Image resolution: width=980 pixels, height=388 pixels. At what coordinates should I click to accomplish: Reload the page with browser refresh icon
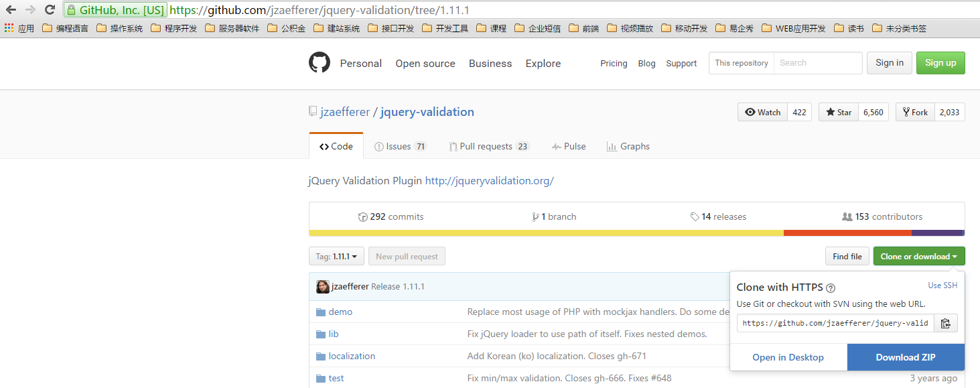(x=50, y=10)
